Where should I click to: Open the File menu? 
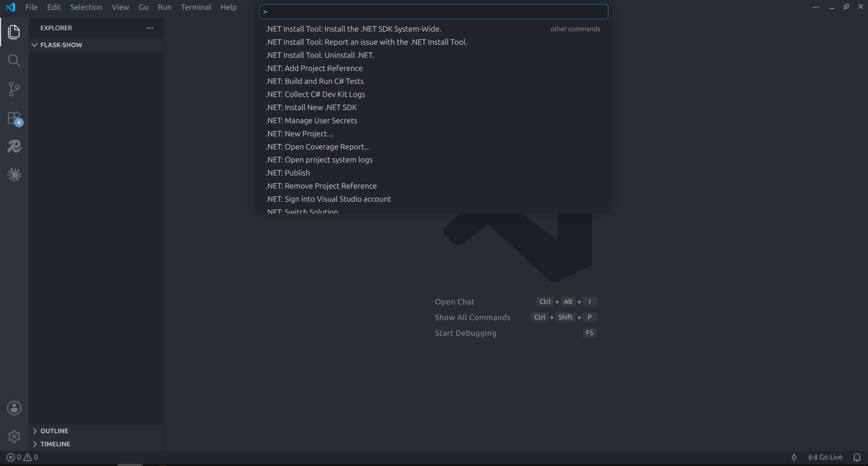coord(32,7)
